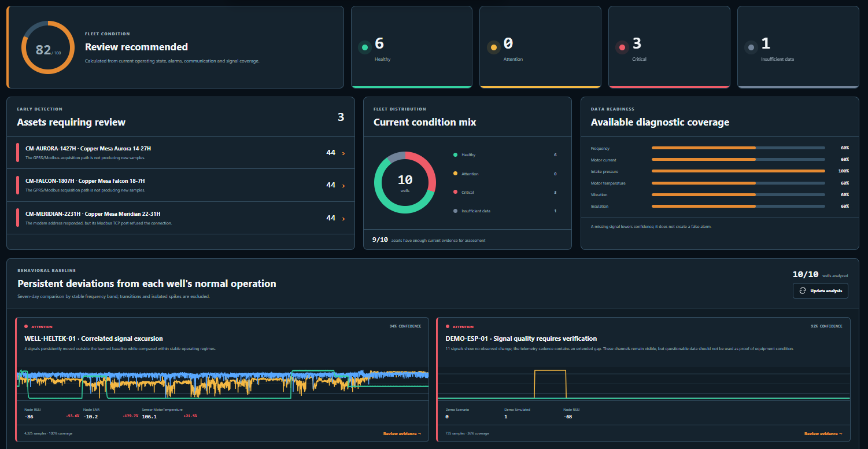Select the Critical legend dot in Current condition mix
This screenshot has height=449, width=868.
pyautogui.click(x=455, y=192)
